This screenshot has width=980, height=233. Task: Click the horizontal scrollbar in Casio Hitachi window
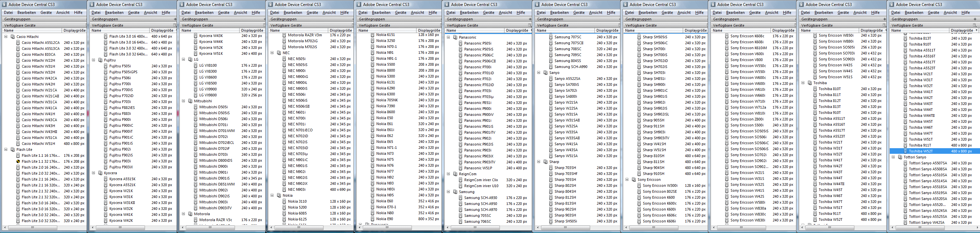(x=33, y=228)
